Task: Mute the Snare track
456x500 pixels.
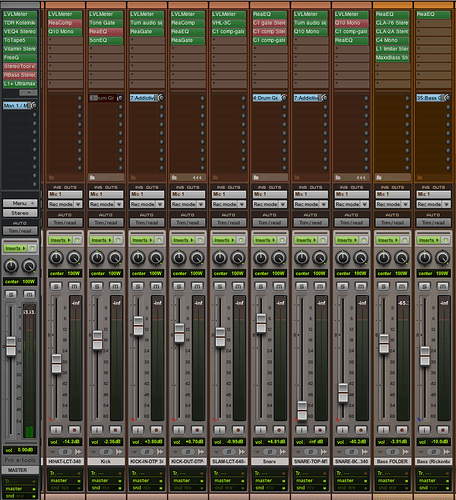Action: tap(279, 286)
